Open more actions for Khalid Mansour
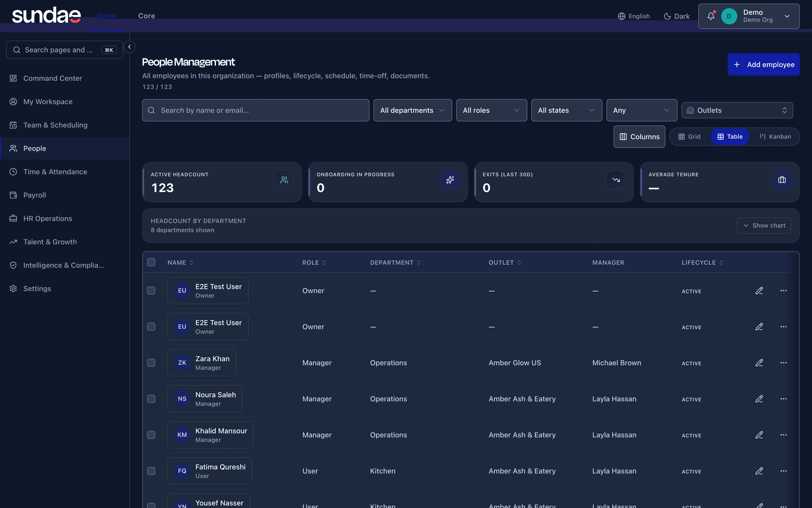 [784, 435]
